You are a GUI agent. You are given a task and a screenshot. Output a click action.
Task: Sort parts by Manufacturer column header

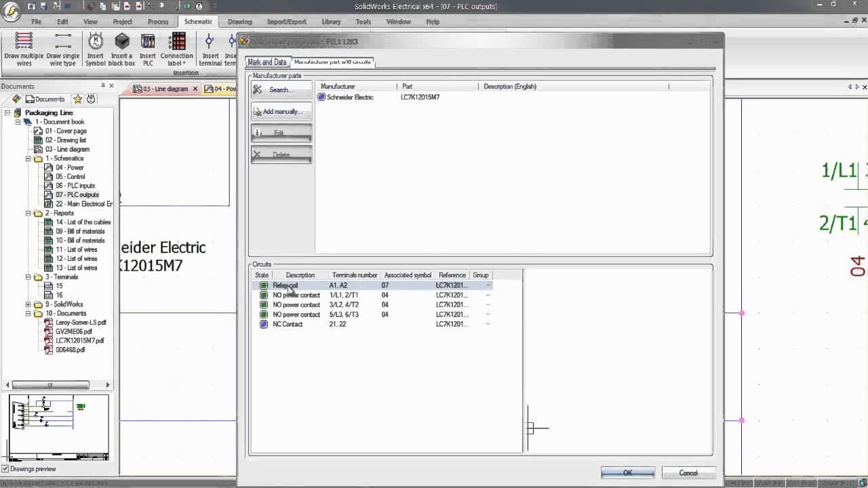tap(357, 87)
